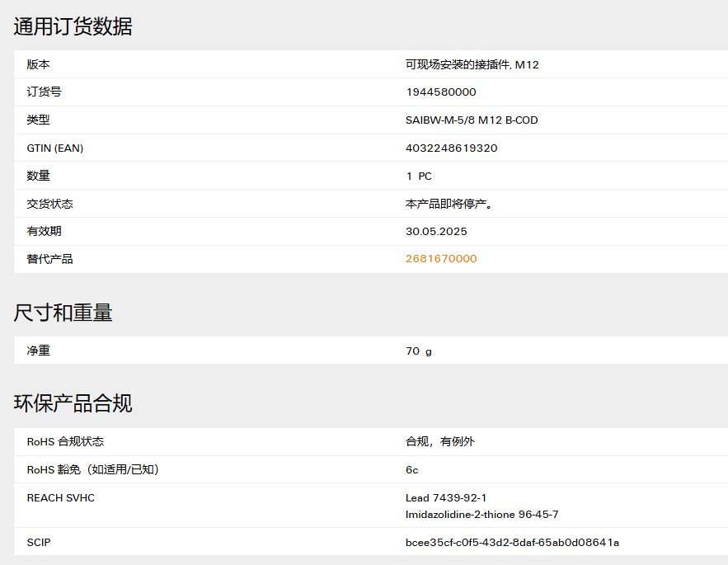Viewport: 728px width, 565px height.
Task: Click RoHS status value 合规，有例外
Action: point(440,441)
